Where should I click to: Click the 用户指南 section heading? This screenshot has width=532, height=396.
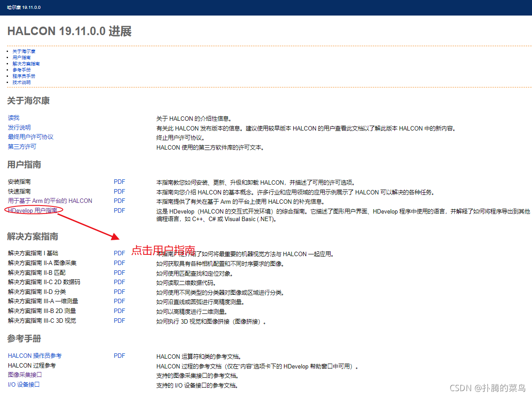24,165
